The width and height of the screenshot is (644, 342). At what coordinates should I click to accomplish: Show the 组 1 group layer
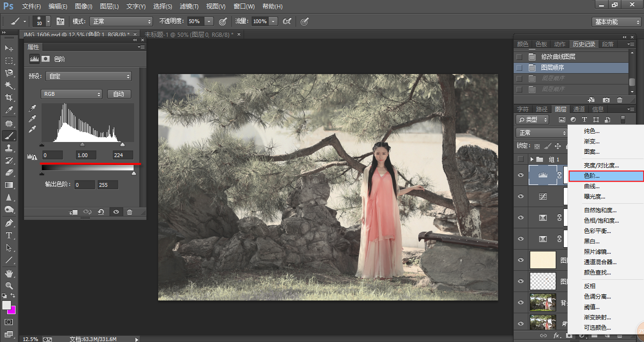click(x=520, y=159)
